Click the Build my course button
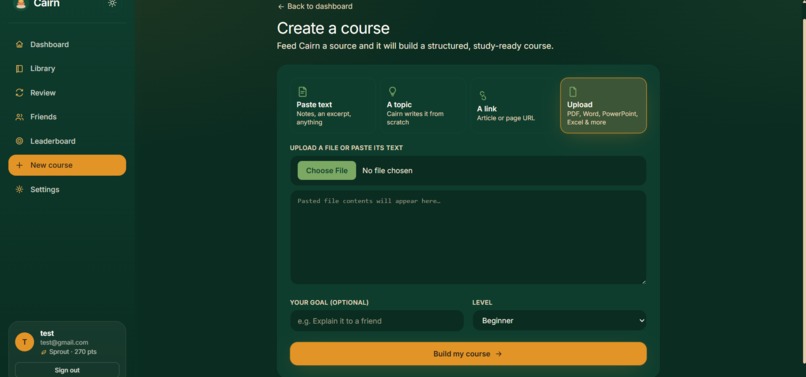The width and height of the screenshot is (806, 377). click(x=468, y=354)
